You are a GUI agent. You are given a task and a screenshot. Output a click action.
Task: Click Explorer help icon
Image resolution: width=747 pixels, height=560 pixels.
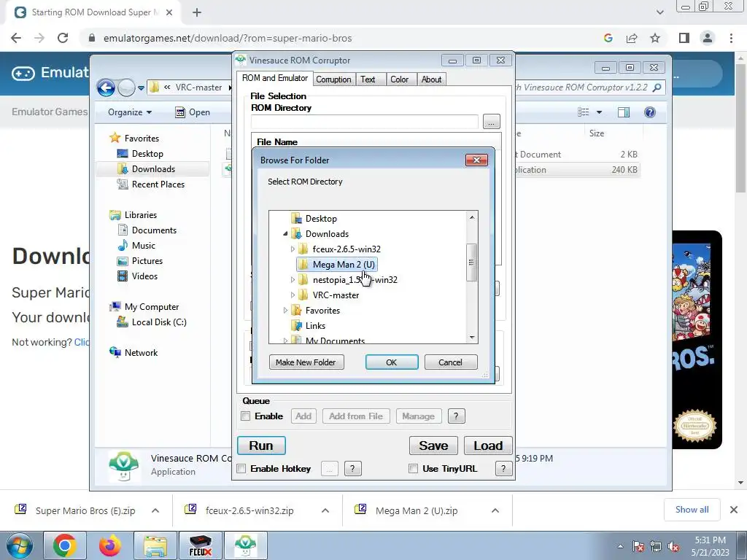pos(650,112)
